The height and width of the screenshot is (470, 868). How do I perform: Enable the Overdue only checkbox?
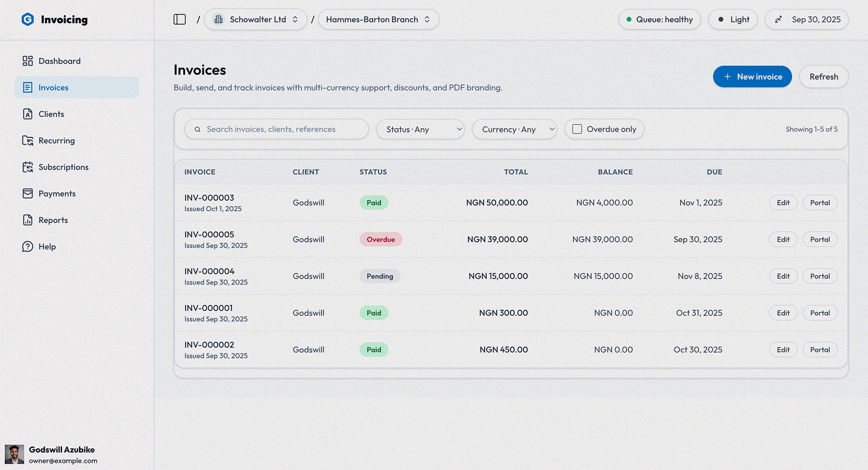click(x=577, y=129)
